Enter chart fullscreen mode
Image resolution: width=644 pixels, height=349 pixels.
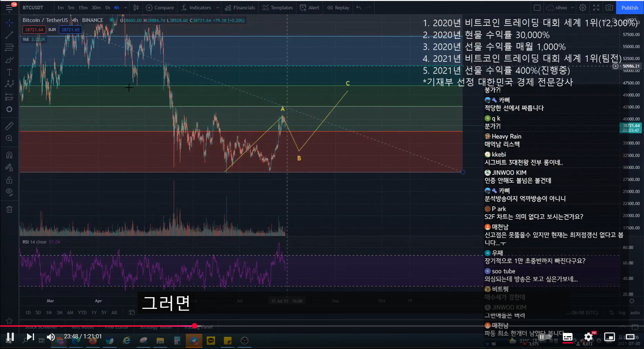(x=596, y=8)
